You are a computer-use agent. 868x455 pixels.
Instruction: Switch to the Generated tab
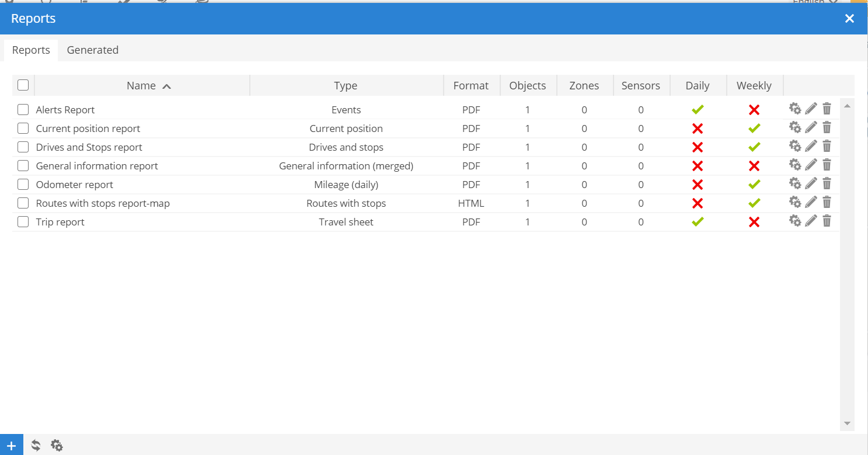[x=92, y=50]
